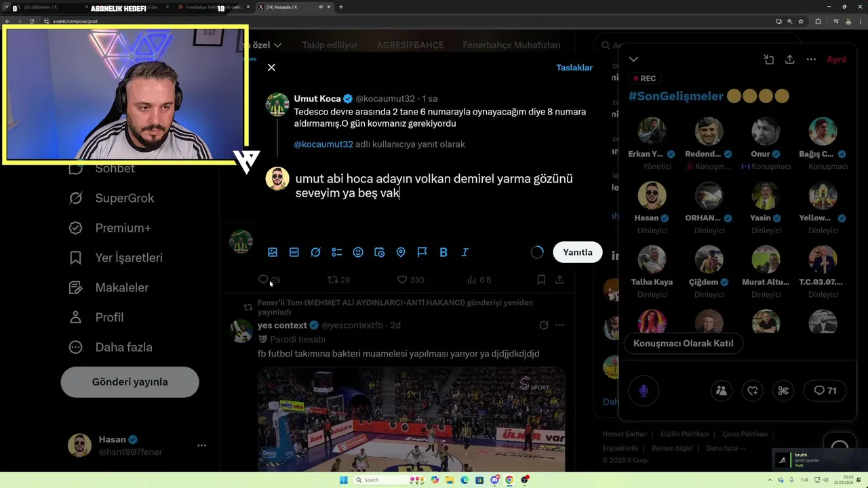Click Konuşmacı Olarak Katıl button
The image size is (868, 488).
tap(683, 344)
